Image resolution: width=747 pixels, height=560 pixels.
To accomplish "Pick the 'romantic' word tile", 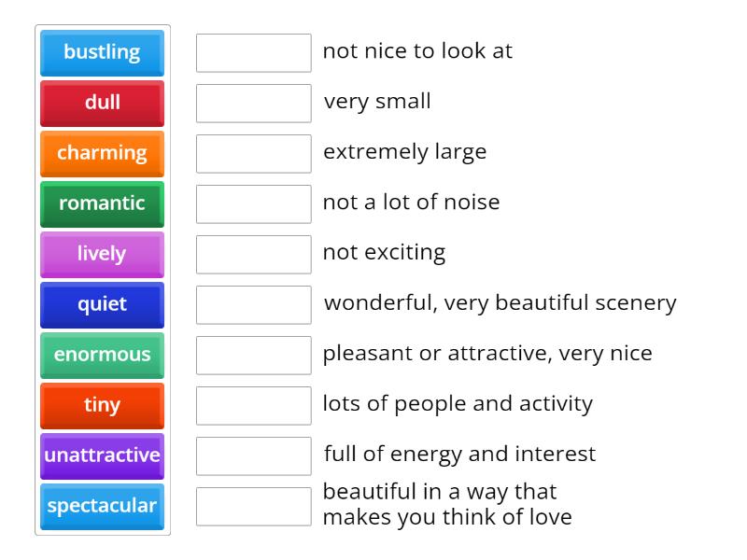I will (x=102, y=204).
